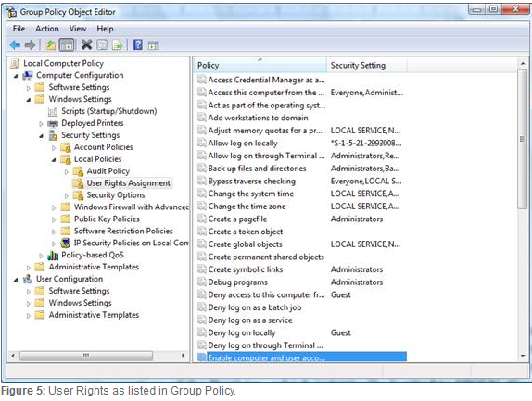Sort by the Policy column header
Viewport: 532px width, 401px height.
[260, 65]
